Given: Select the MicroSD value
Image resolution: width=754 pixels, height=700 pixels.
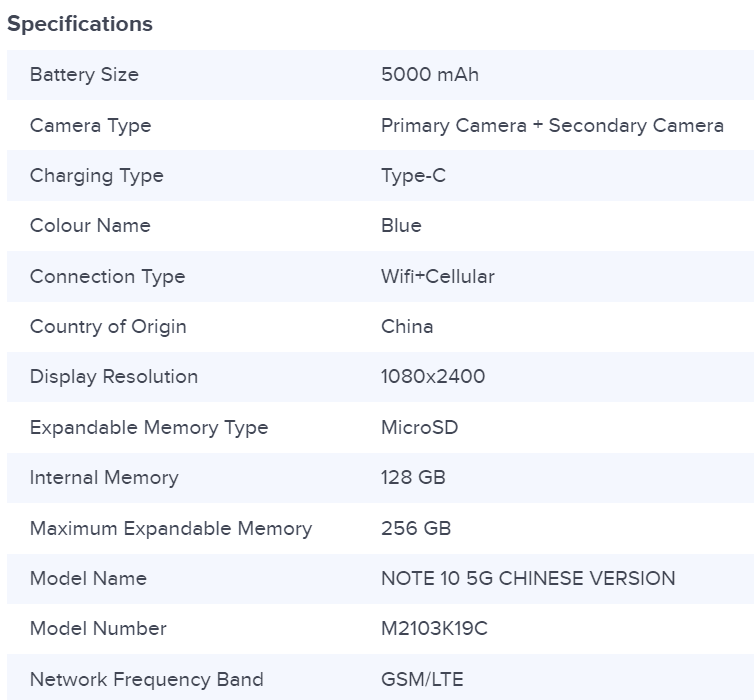Looking at the screenshot, I should point(421,428).
